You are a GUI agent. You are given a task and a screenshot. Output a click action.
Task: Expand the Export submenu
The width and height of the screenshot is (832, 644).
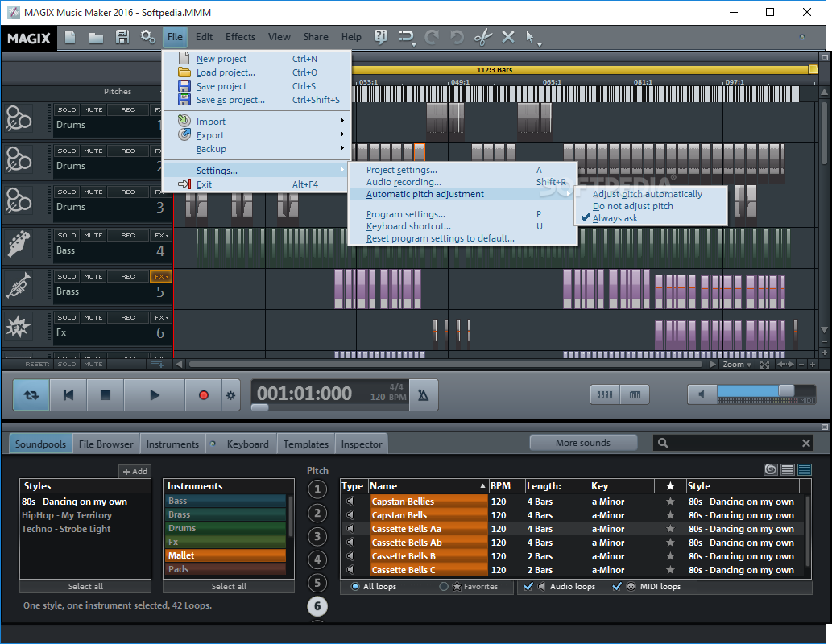coord(257,135)
